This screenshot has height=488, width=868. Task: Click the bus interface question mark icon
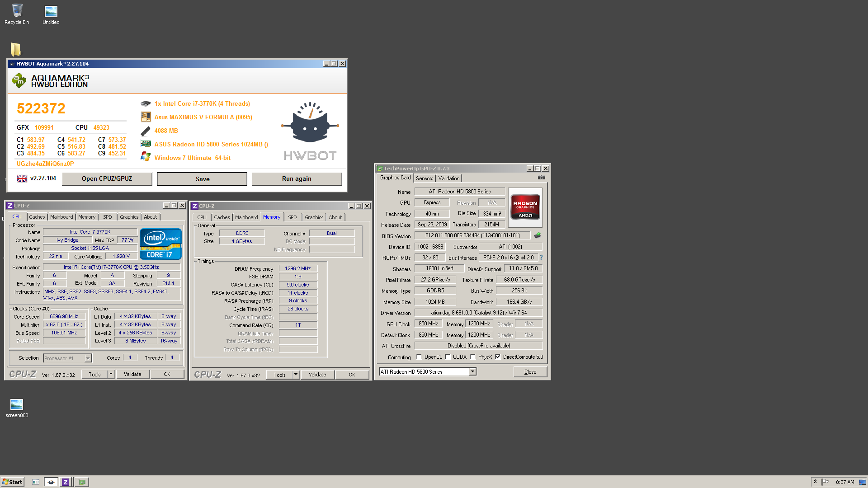pos(541,258)
